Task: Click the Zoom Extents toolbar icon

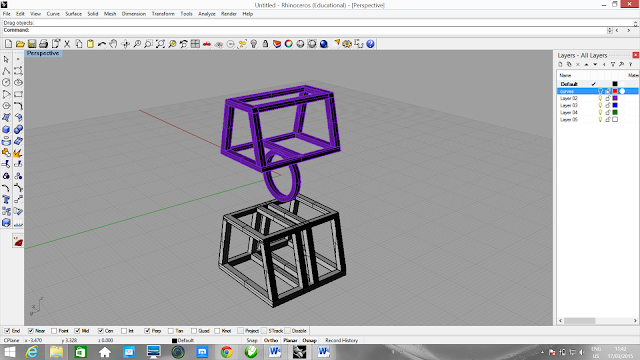Action: (160, 44)
